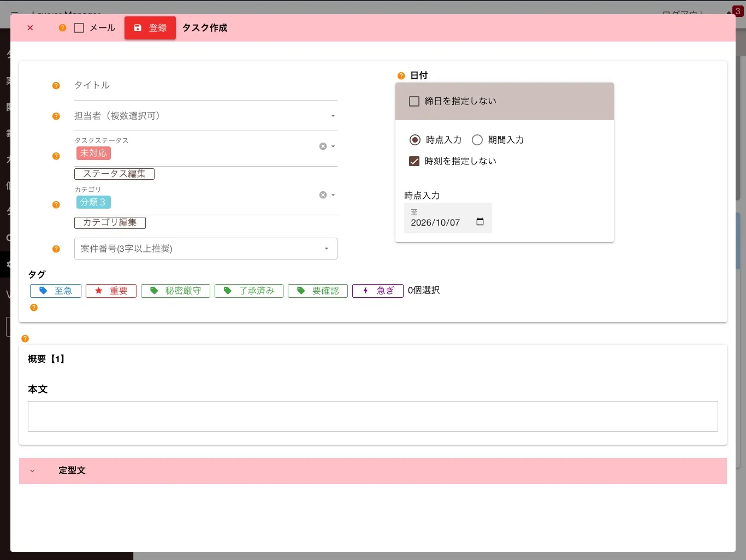
Task: Clear the タスクステータス selection
Action: point(323,146)
